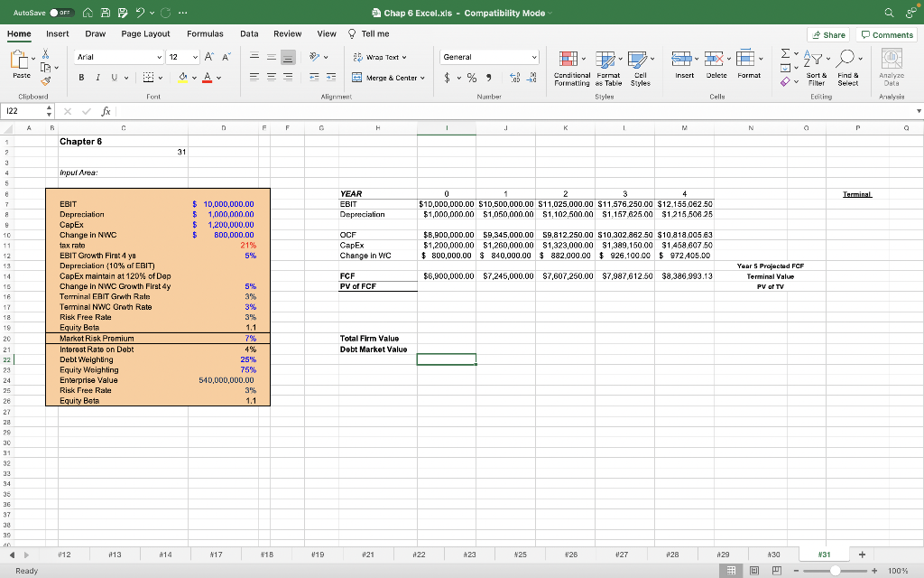Open the Merge & Center dropdown arrow
The height and width of the screenshot is (578, 924).
(422, 78)
